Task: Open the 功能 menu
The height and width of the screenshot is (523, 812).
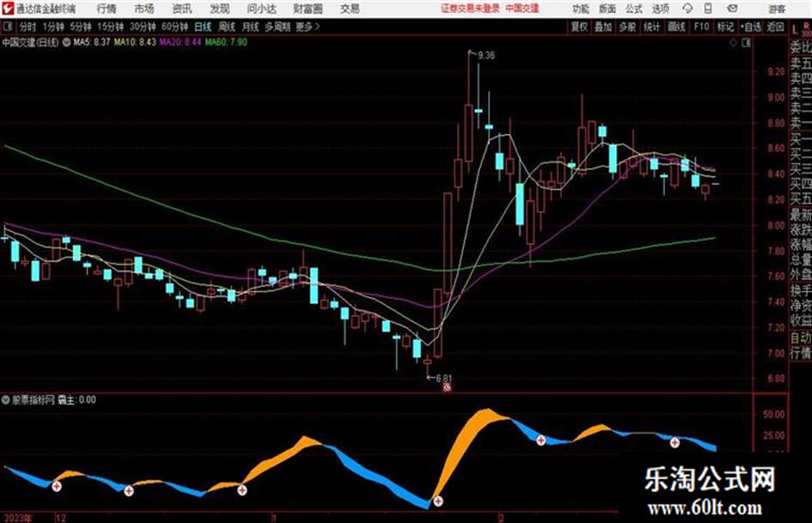Action: [x=581, y=9]
